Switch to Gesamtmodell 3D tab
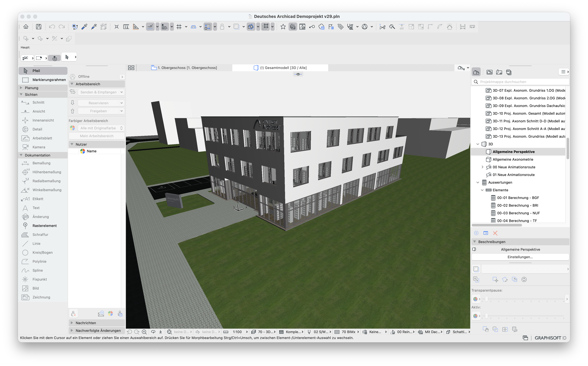This screenshot has width=588, height=366. click(x=280, y=68)
